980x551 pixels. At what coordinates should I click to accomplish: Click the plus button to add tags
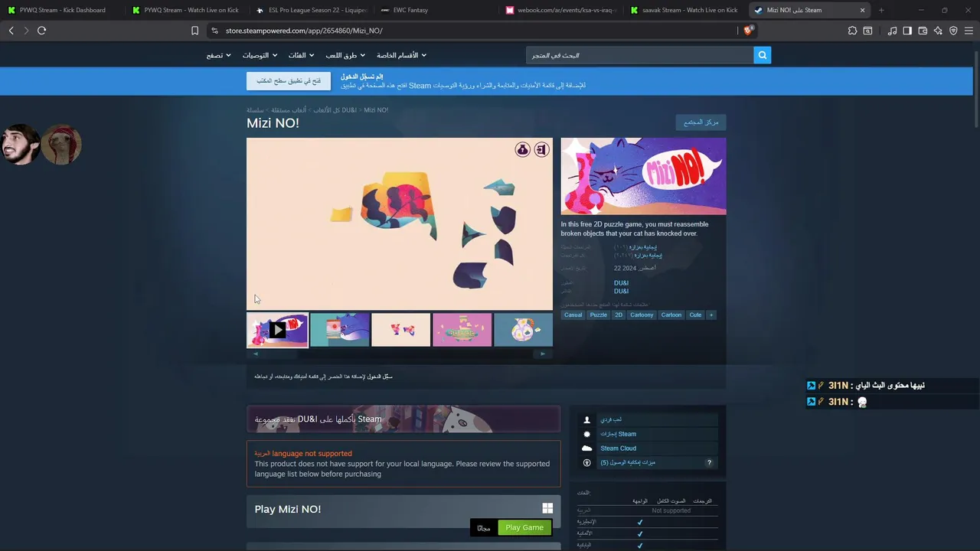point(710,315)
